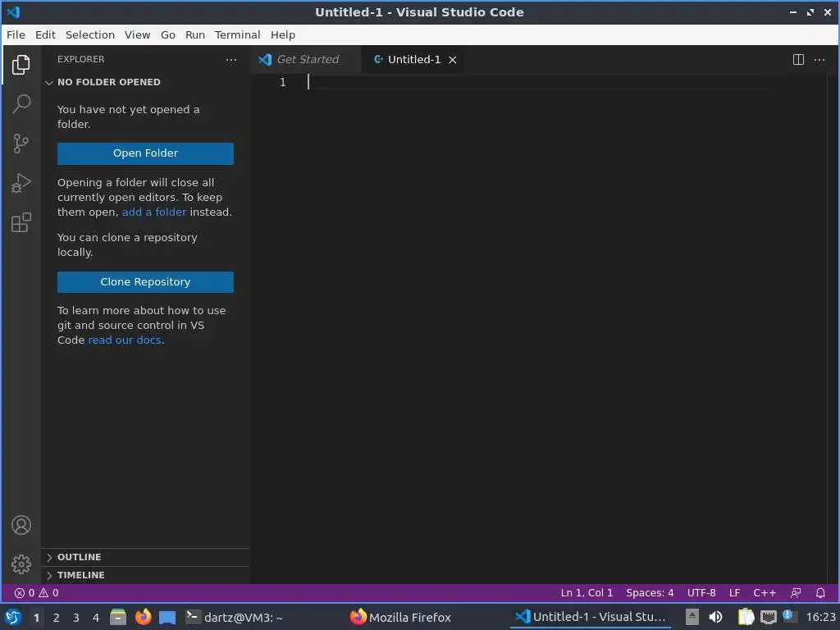Follow the 'add a folder' link
This screenshot has height=630, width=840.
(153, 212)
